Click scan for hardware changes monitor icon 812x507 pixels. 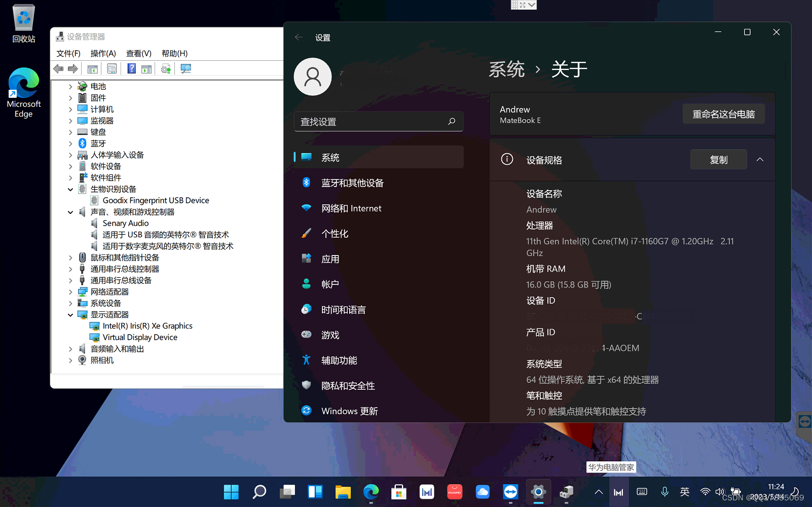point(186,69)
